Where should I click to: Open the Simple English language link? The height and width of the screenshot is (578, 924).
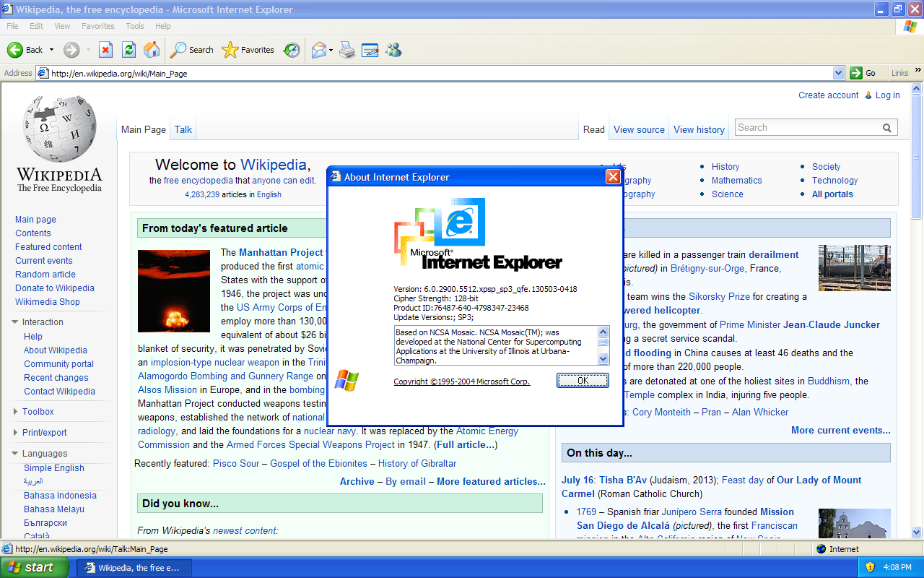(x=54, y=468)
